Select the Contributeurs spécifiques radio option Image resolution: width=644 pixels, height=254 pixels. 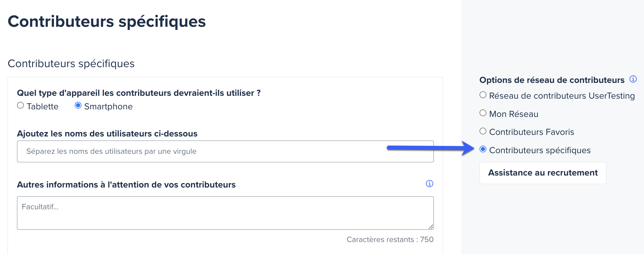[483, 149]
